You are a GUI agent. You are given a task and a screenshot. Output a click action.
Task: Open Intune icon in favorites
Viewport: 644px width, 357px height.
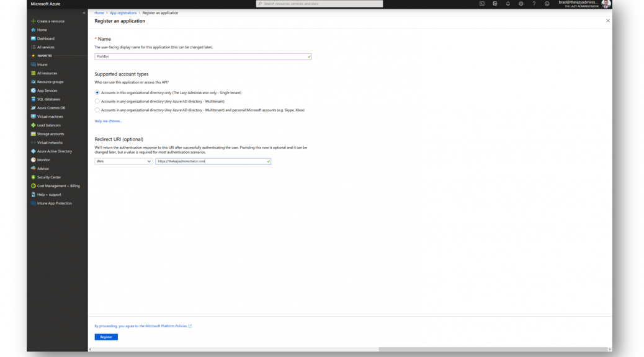click(34, 64)
